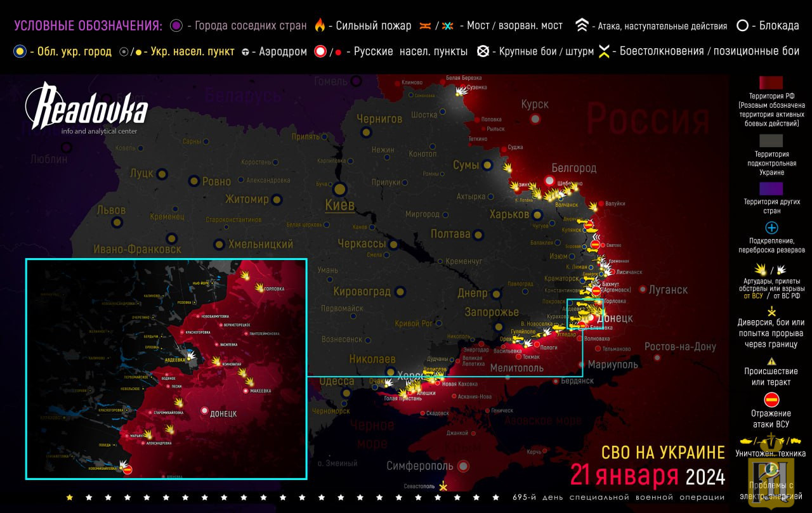Viewport: 812px width, 513px height.
Task: Click the yellow Боестолкновения clash icon
Action: pos(605,52)
